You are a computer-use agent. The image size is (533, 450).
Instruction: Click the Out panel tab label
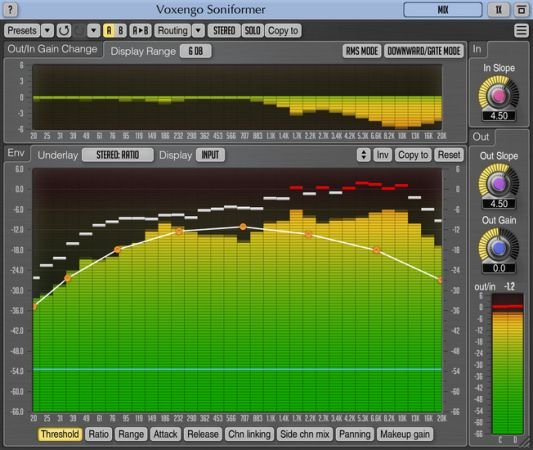tap(480, 137)
